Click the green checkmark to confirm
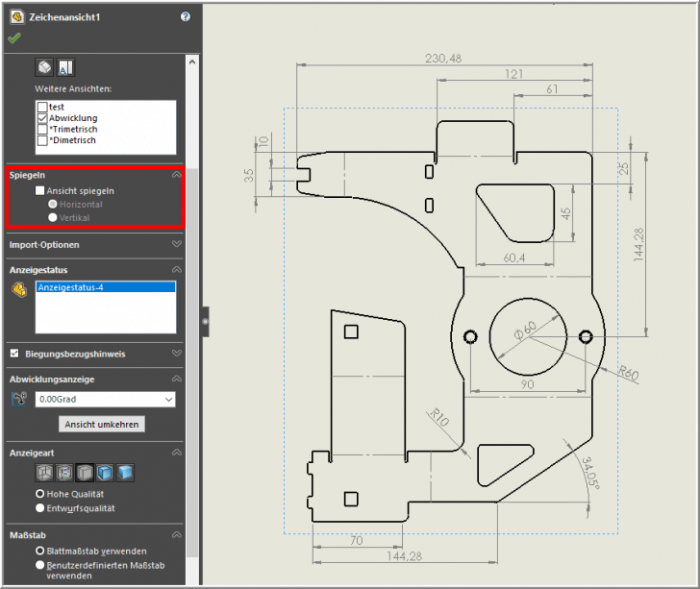Screen dimensions: 700x589 click(x=13, y=38)
